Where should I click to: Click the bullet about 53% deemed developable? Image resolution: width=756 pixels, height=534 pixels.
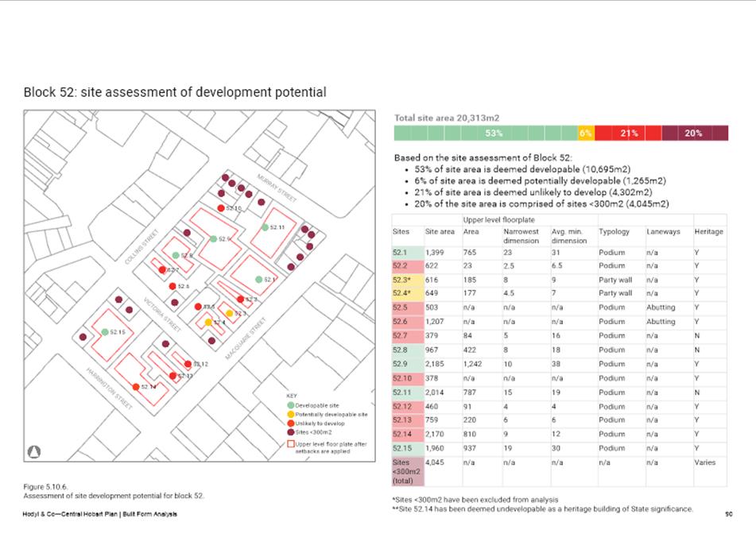tap(522, 169)
